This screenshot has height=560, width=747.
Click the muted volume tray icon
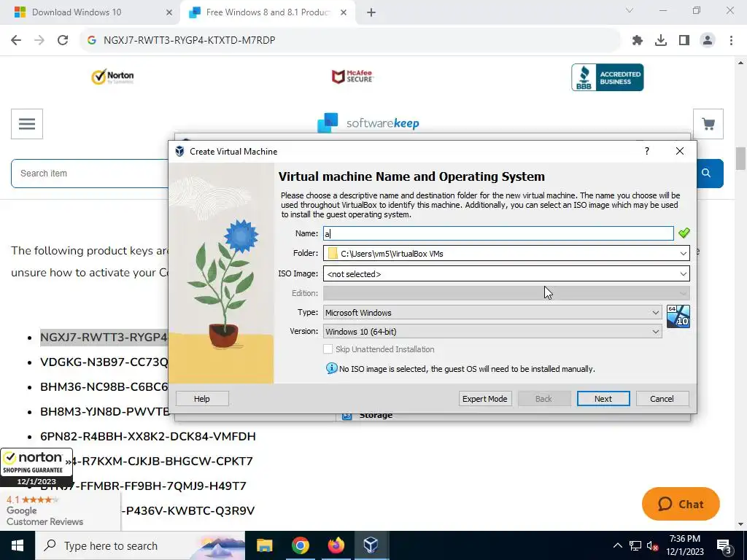(x=653, y=545)
